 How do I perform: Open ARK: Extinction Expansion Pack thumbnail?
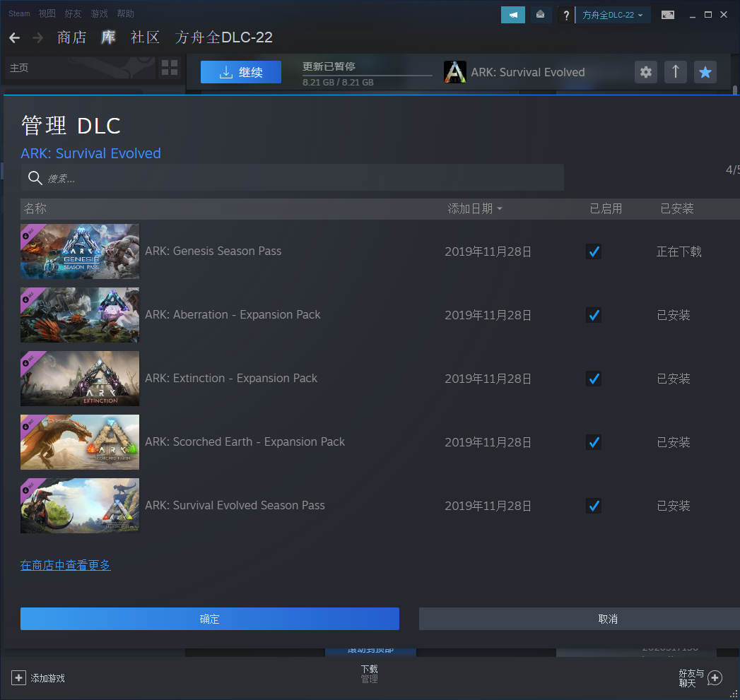coord(80,379)
